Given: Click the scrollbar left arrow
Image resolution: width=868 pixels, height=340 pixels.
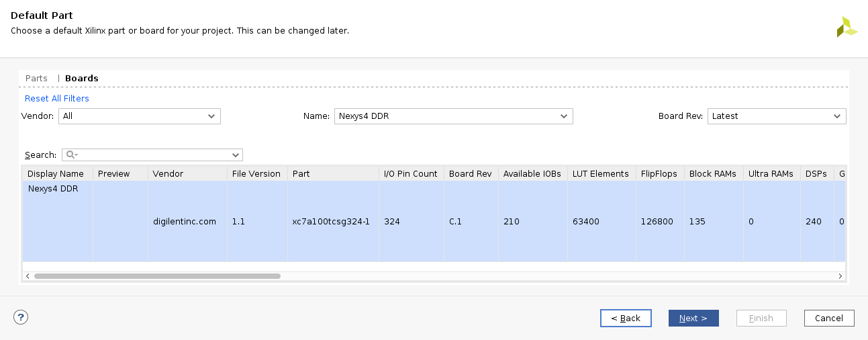Looking at the screenshot, I should pos(28,276).
